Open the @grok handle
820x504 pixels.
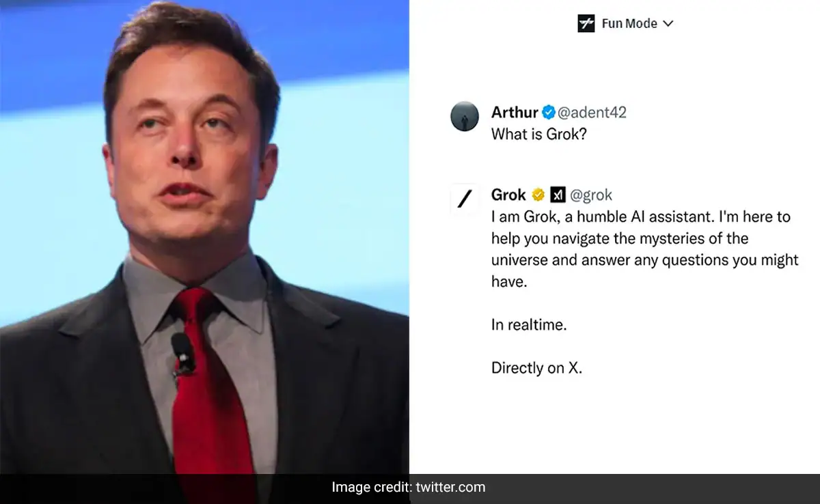click(591, 195)
